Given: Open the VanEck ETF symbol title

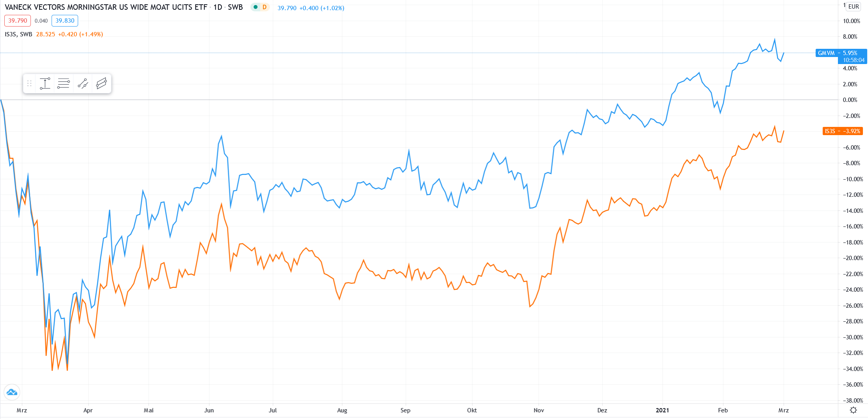Looking at the screenshot, I should click(106, 7).
